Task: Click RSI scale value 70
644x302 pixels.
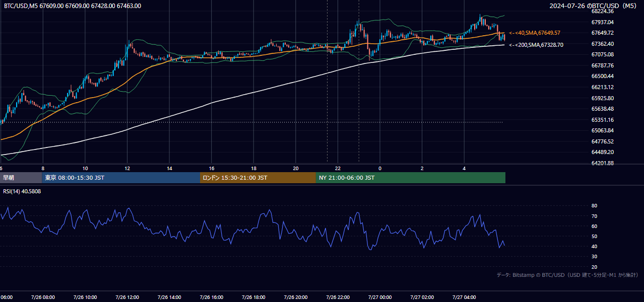Action: click(x=595, y=216)
